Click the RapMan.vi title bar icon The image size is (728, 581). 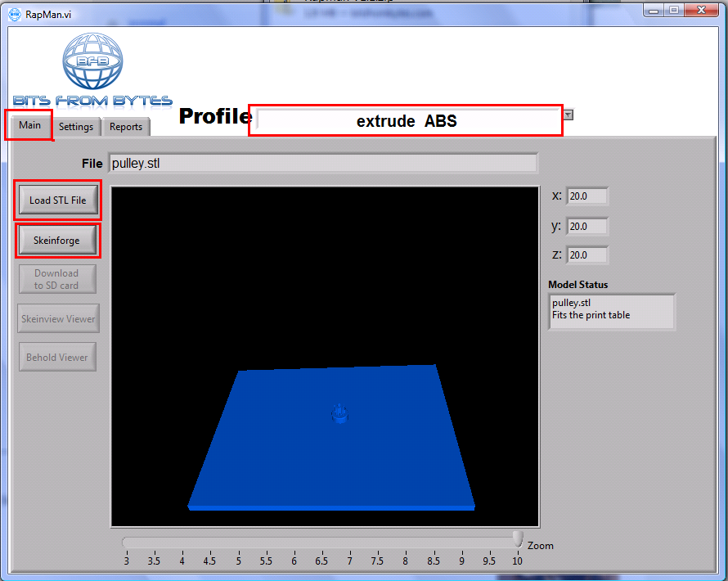point(14,14)
